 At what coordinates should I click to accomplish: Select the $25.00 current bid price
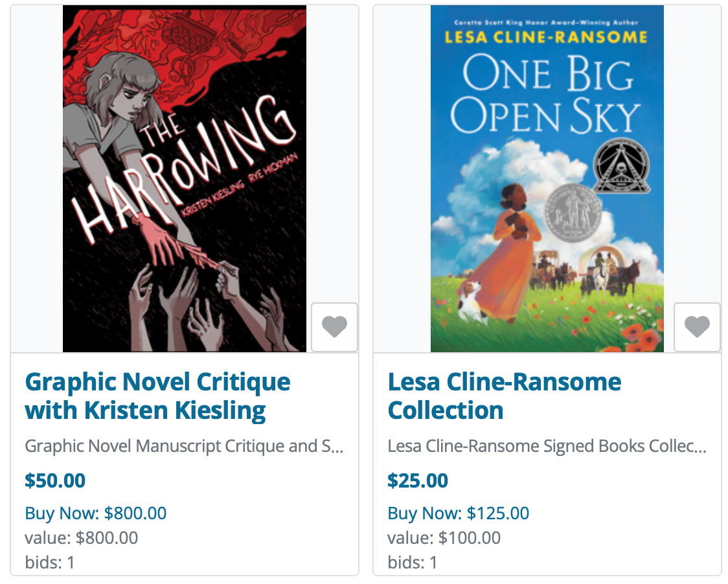coord(418,480)
